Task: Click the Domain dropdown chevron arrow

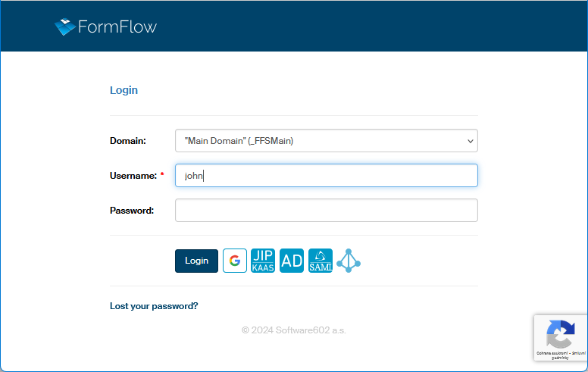Action: tap(471, 141)
